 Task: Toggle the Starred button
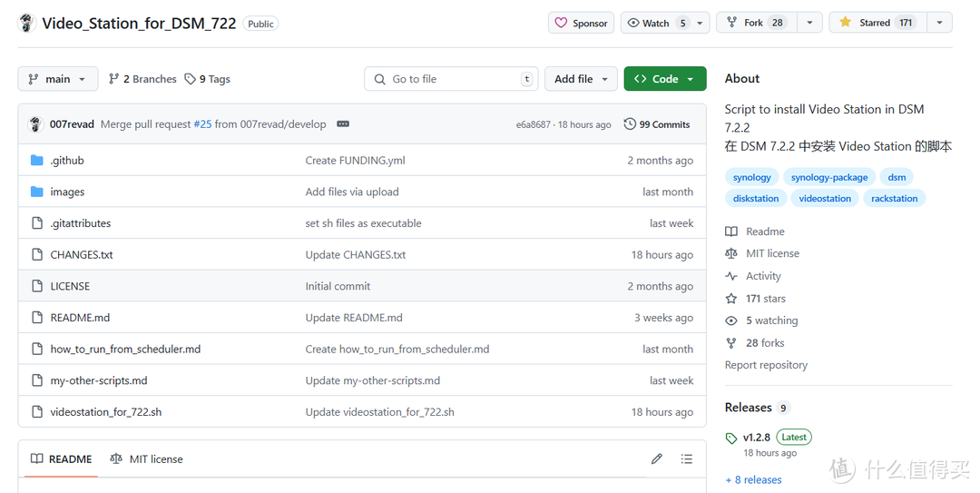(877, 23)
